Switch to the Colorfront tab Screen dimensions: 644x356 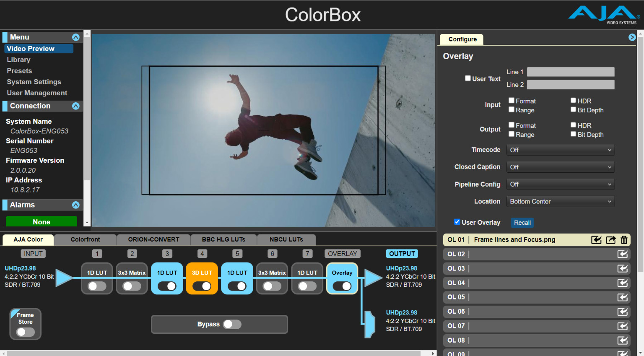pos(85,239)
